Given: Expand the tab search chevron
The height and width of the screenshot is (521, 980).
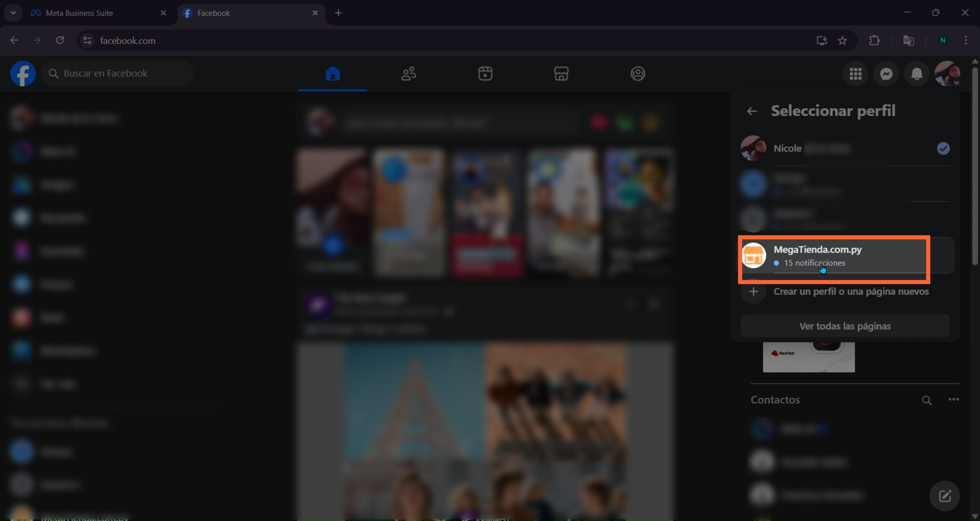Looking at the screenshot, I should tap(13, 13).
